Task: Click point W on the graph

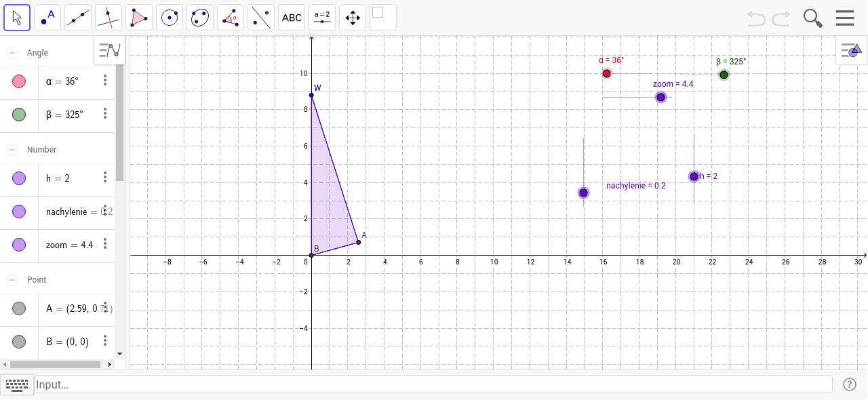Action: 311,95
